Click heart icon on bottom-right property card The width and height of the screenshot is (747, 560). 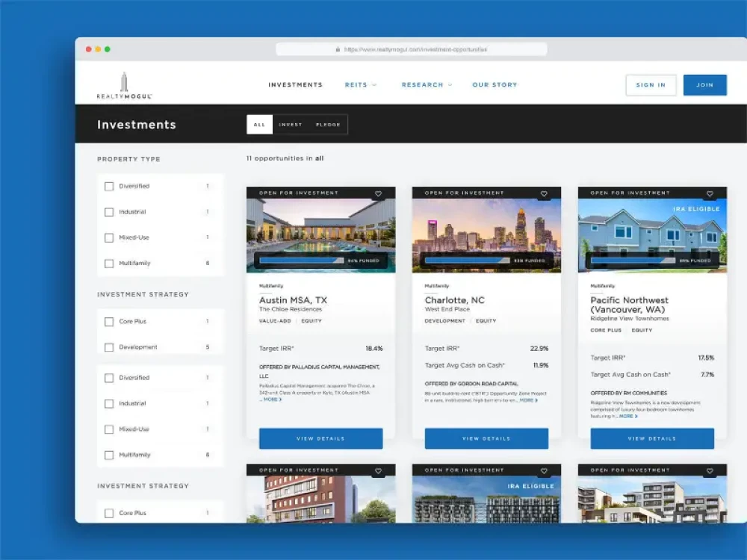coord(710,471)
